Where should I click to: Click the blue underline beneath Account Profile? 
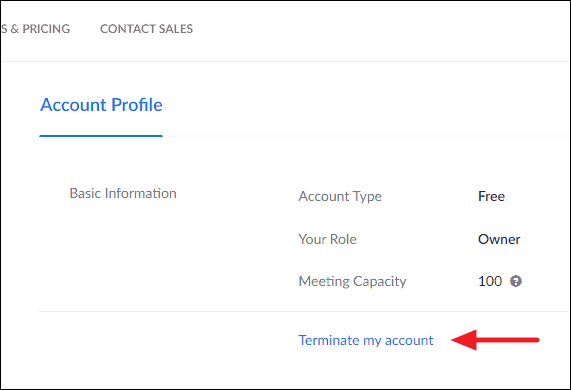pyautogui.click(x=101, y=136)
